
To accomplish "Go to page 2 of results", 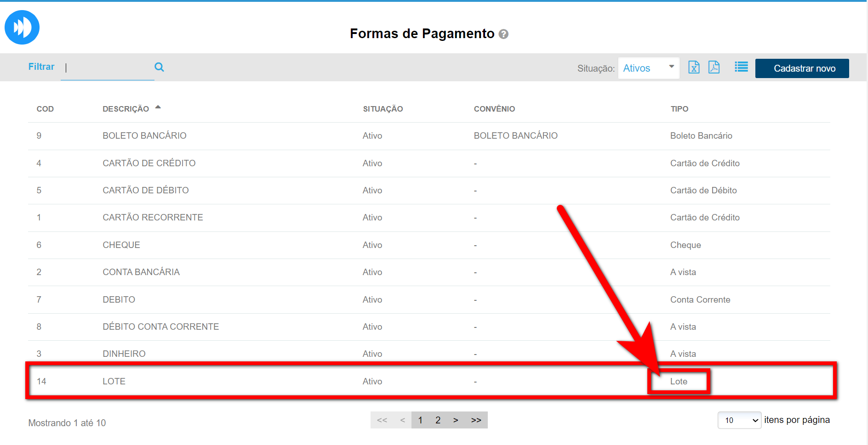I will [x=438, y=420].
